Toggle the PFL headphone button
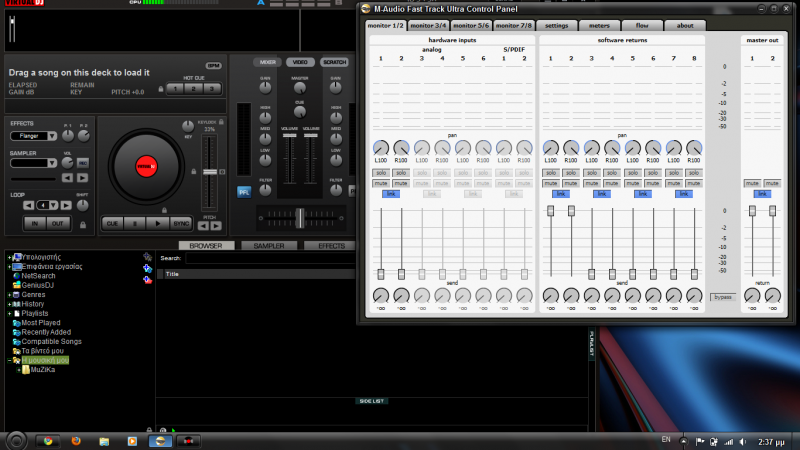This screenshot has height=450, width=800. pyautogui.click(x=244, y=192)
